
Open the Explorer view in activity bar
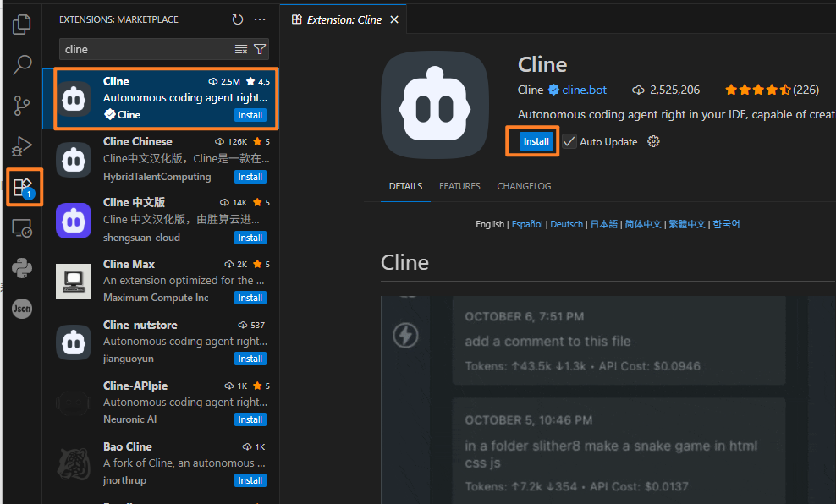click(22, 24)
